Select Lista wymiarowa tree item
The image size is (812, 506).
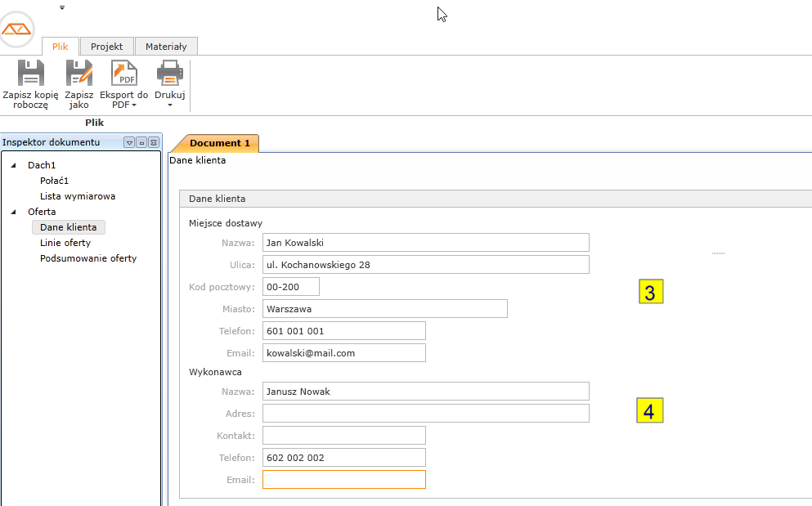[x=78, y=196]
